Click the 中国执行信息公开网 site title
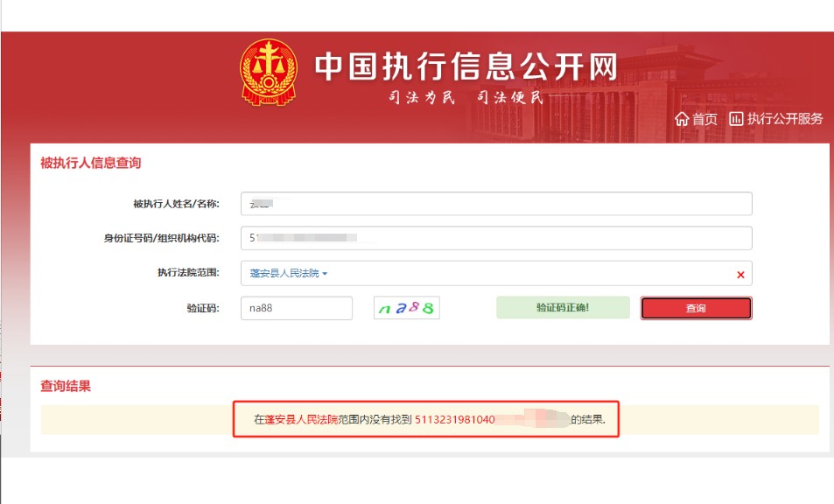Viewport: 834px width, 504px height. pos(466,66)
